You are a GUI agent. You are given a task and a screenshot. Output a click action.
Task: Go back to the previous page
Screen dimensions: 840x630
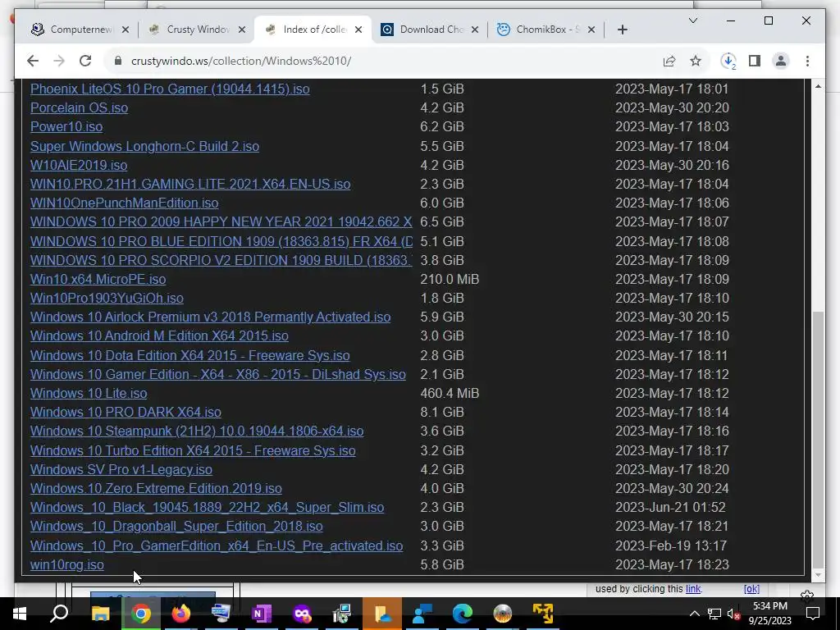click(33, 61)
